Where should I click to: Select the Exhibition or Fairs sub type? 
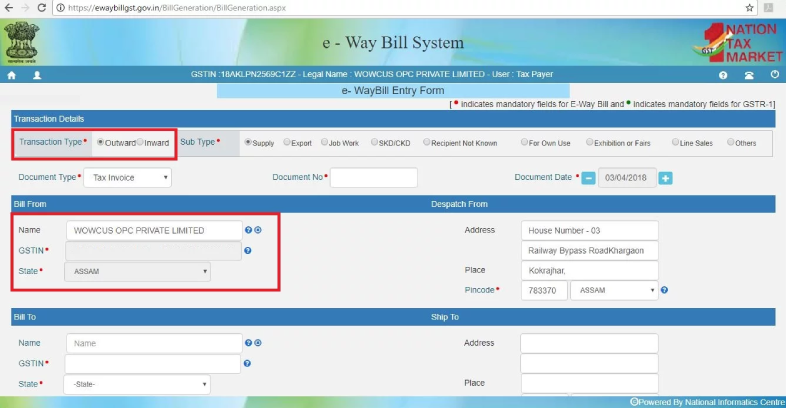pyautogui.click(x=590, y=142)
